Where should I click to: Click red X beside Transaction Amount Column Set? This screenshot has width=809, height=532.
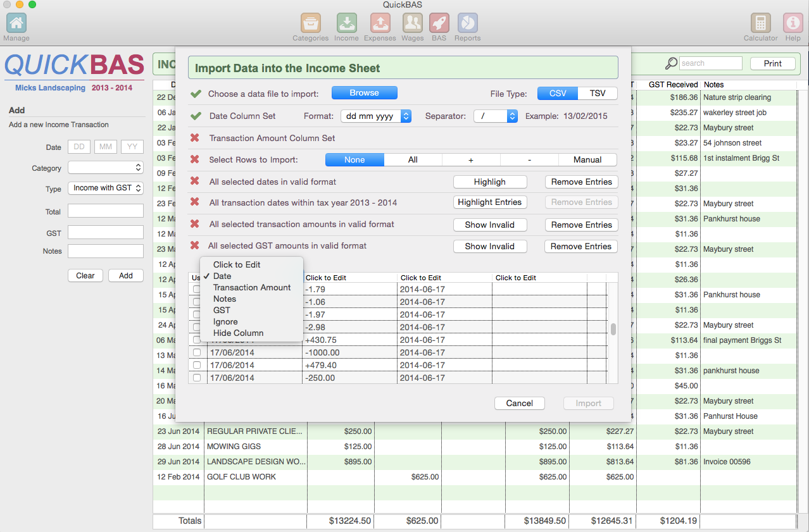tap(195, 138)
